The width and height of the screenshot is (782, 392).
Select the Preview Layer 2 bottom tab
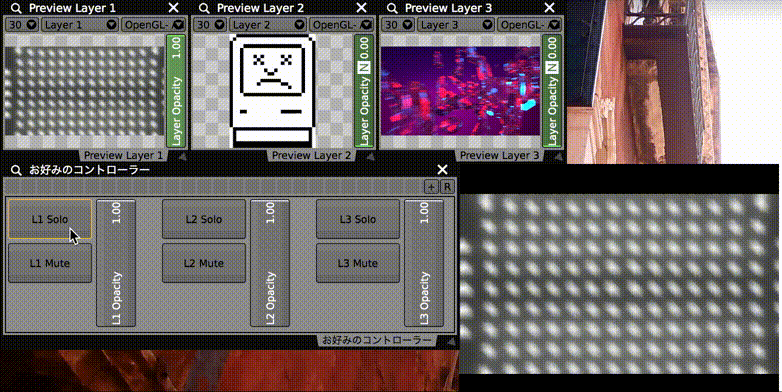pyautogui.click(x=311, y=156)
